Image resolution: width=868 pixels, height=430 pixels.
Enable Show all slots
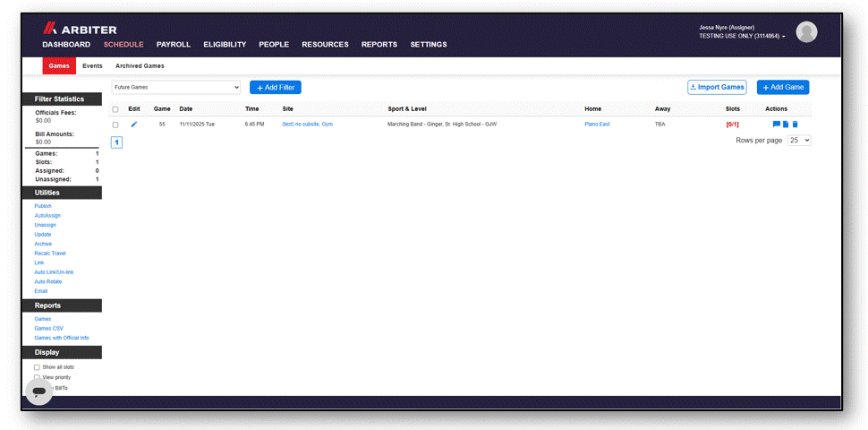pyautogui.click(x=37, y=367)
